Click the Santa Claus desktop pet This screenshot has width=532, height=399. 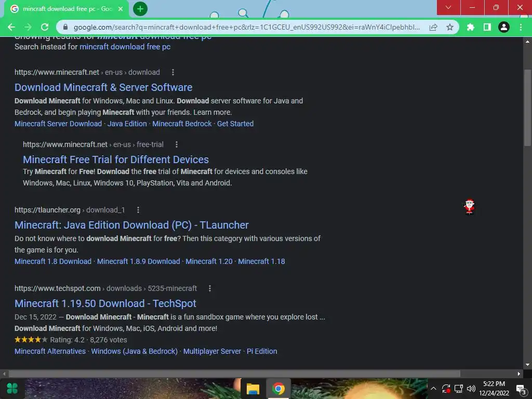pos(469,206)
